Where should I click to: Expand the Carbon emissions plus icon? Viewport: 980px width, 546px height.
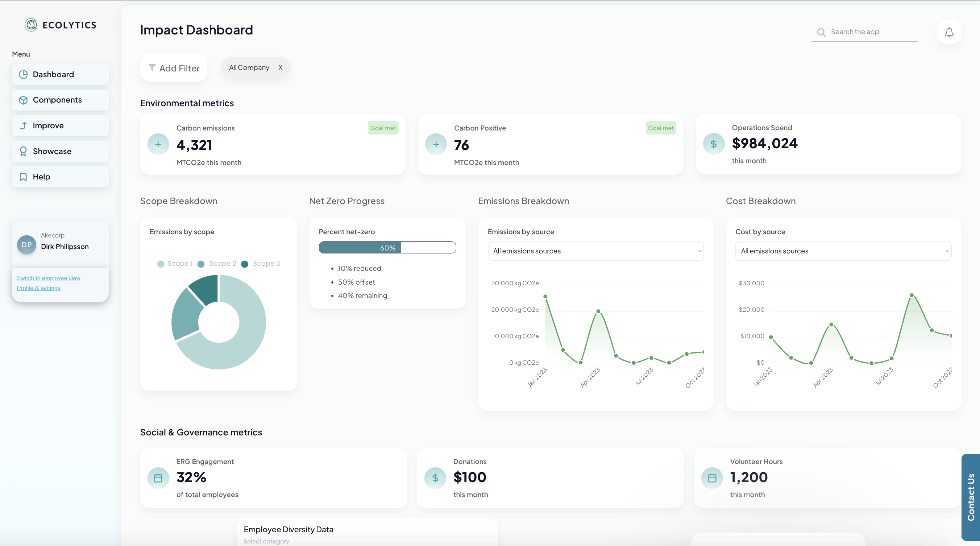(x=158, y=144)
